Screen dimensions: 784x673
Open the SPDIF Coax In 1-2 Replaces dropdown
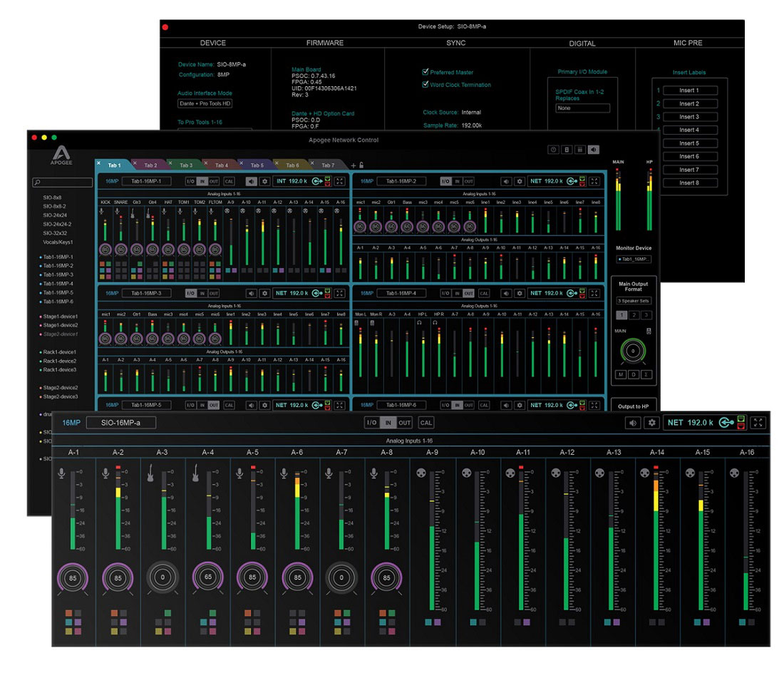(x=582, y=108)
